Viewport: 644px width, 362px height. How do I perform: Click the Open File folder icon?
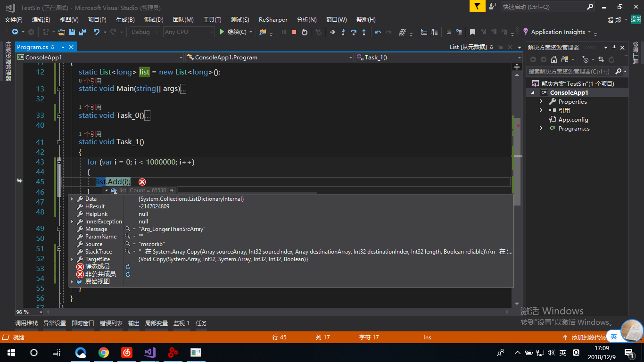point(61,32)
